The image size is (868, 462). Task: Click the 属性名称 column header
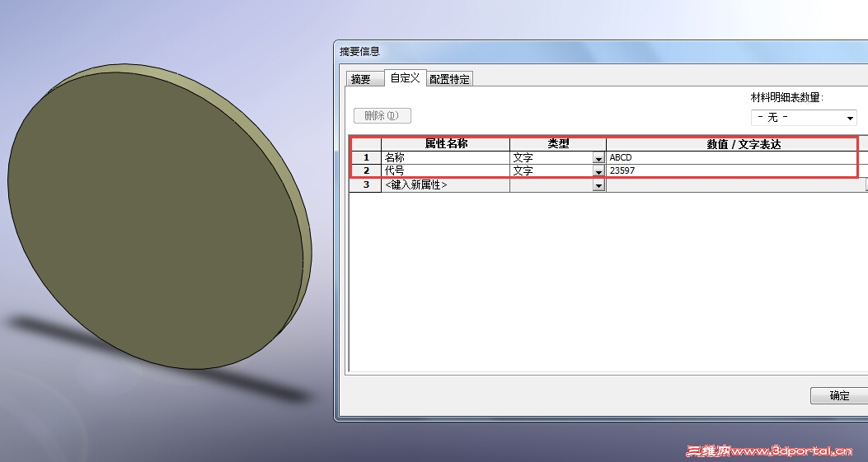tap(446, 144)
